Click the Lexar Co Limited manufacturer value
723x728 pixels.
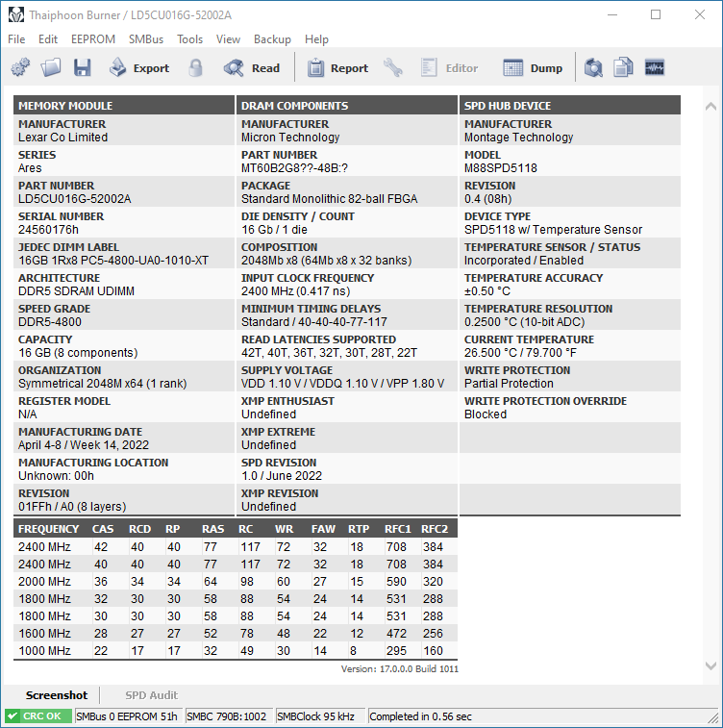[63, 137]
